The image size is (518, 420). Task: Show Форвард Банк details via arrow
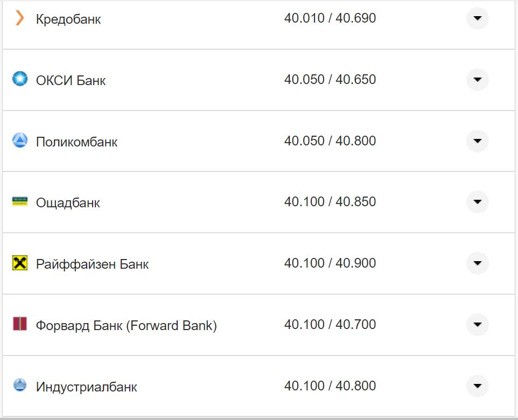tap(477, 325)
